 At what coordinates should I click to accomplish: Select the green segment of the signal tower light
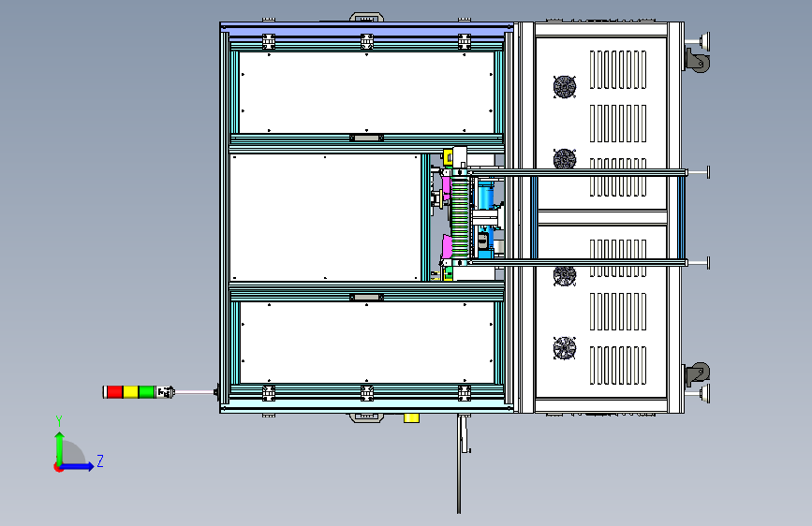pyautogui.click(x=146, y=392)
